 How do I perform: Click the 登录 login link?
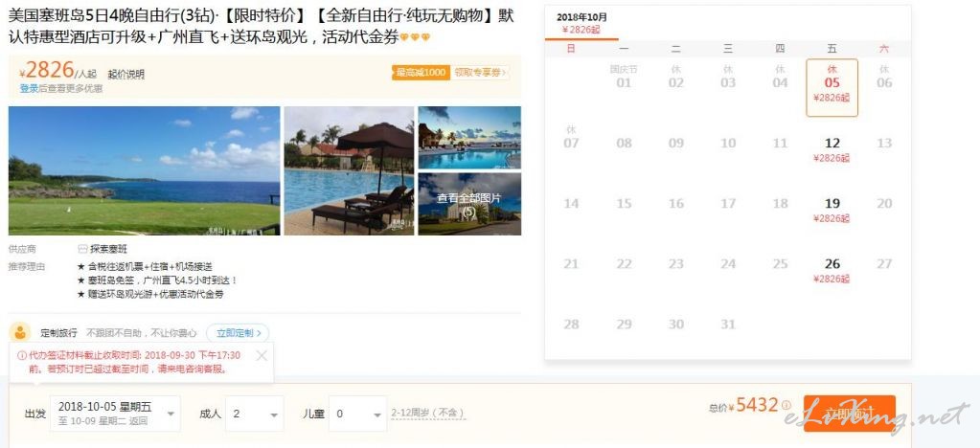29,89
